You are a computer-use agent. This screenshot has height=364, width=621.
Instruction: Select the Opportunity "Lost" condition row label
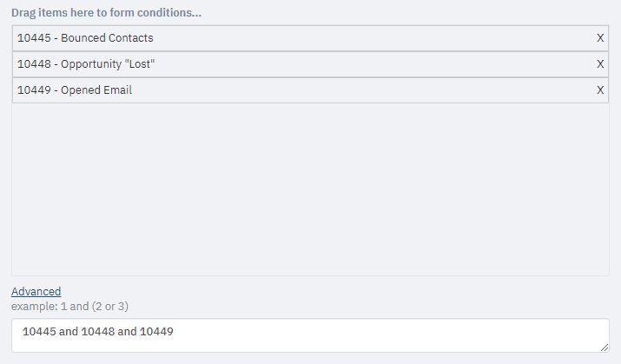click(x=86, y=64)
